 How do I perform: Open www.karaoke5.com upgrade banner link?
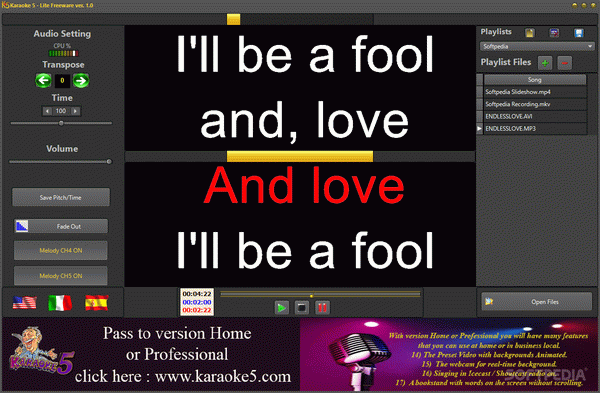pos(223,377)
